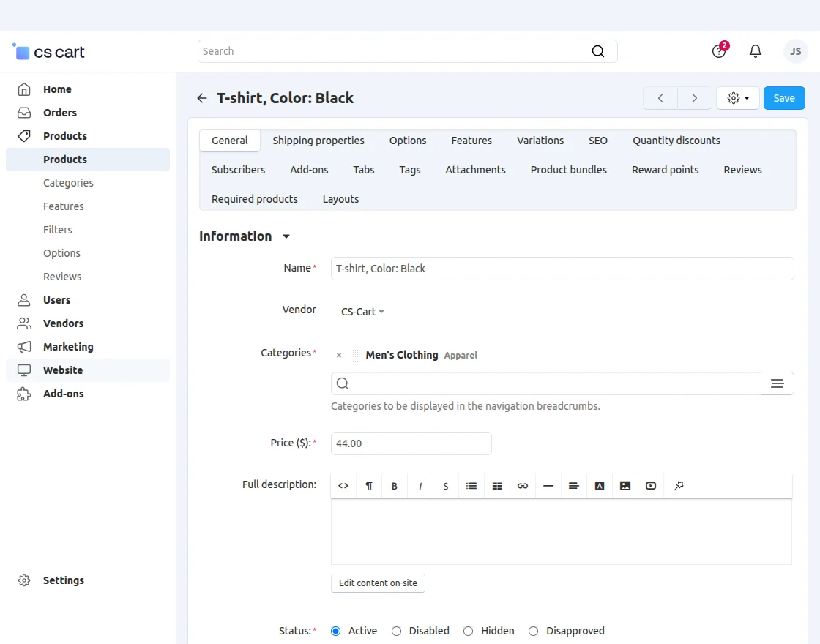This screenshot has height=644, width=820.
Task: Insert a link in full description
Action: (x=523, y=486)
